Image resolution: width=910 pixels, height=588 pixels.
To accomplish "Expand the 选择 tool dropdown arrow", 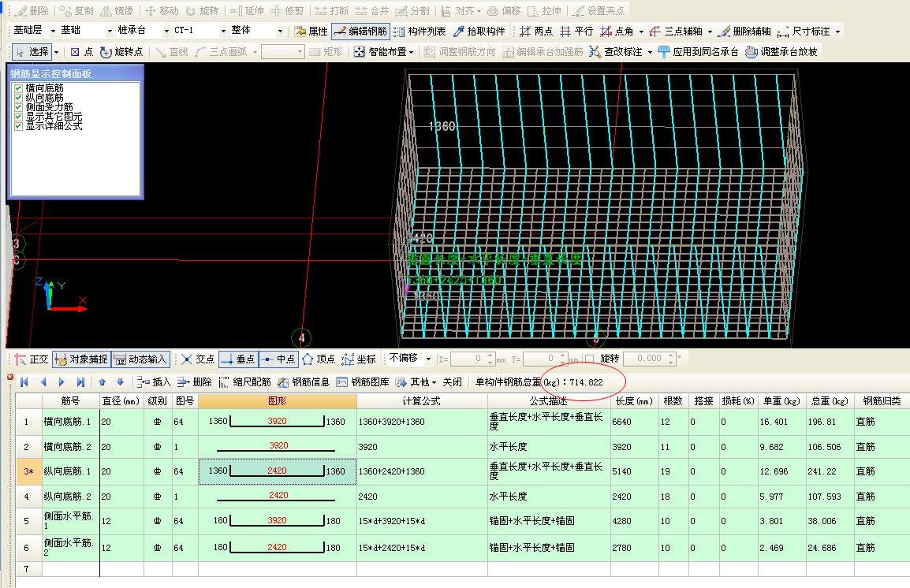I will (x=56, y=52).
